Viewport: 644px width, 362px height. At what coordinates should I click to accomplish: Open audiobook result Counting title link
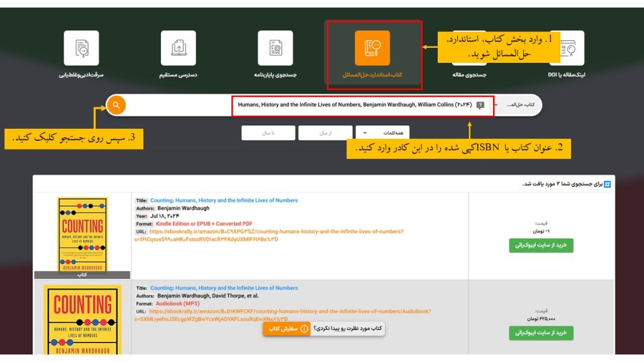click(224, 288)
